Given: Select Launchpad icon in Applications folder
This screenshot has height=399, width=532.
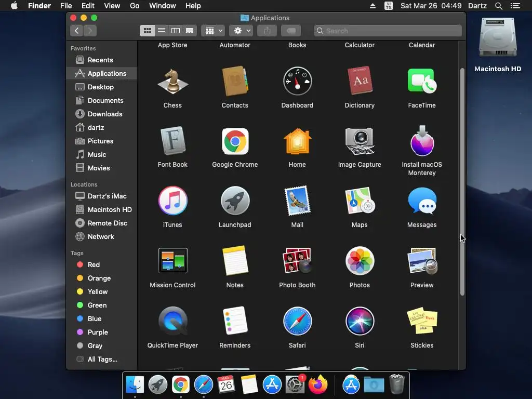Looking at the screenshot, I should (235, 201).
